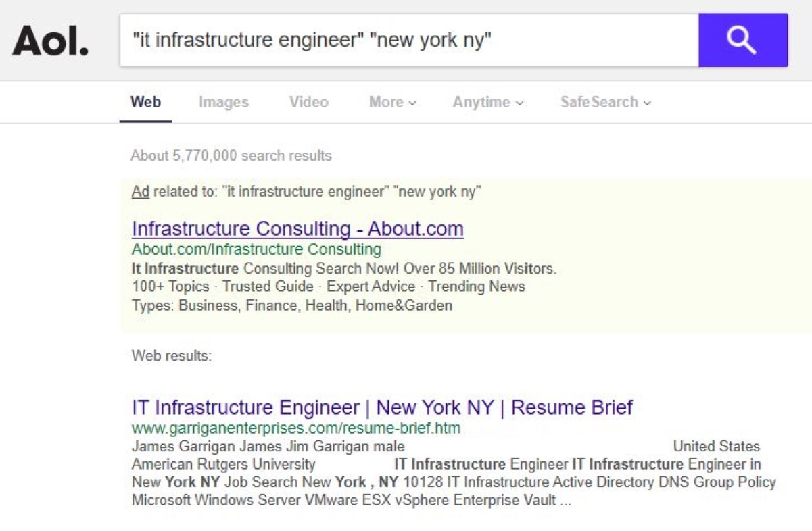This screenshot has height=531, width=812.
Task: Select the Web results tab
Action: coord(145,102)
